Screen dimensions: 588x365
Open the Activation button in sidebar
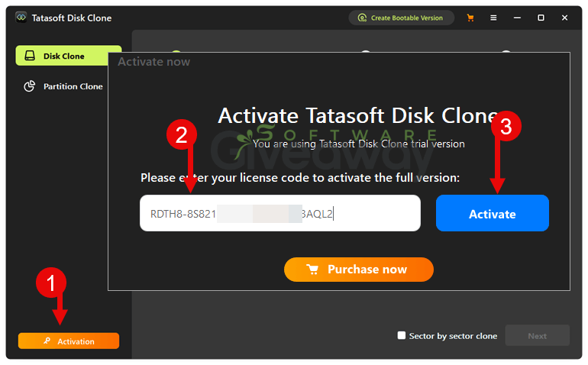(69, 341)
